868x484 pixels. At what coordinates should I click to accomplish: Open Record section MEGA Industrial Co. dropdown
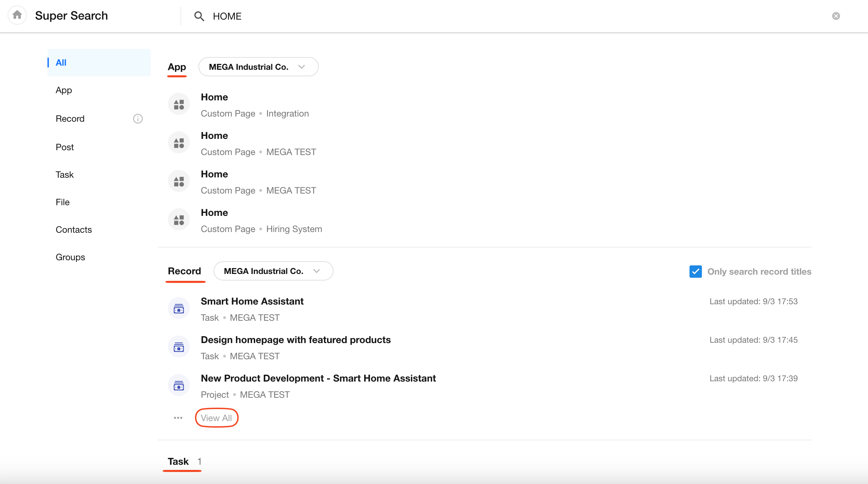273,271
